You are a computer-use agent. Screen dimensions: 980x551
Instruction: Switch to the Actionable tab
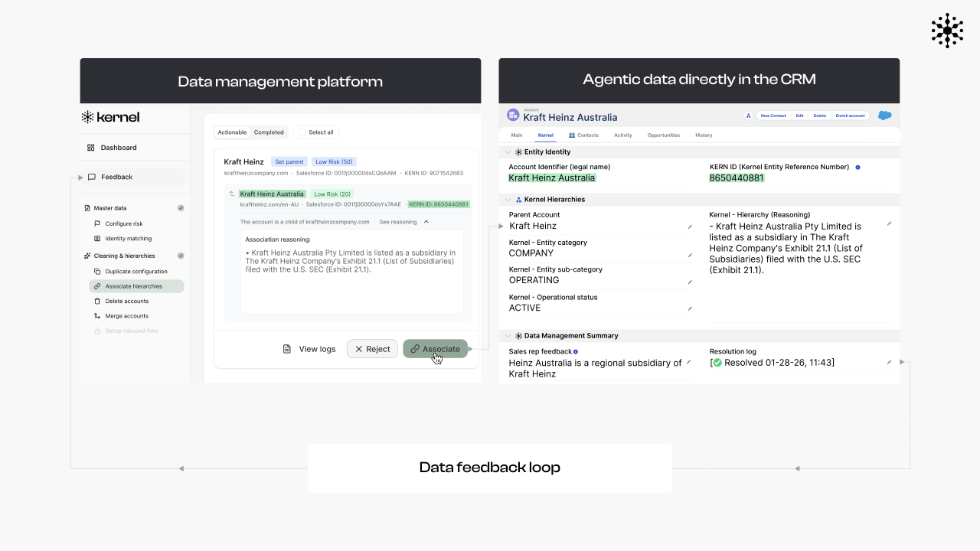click(x=232, y=132)
